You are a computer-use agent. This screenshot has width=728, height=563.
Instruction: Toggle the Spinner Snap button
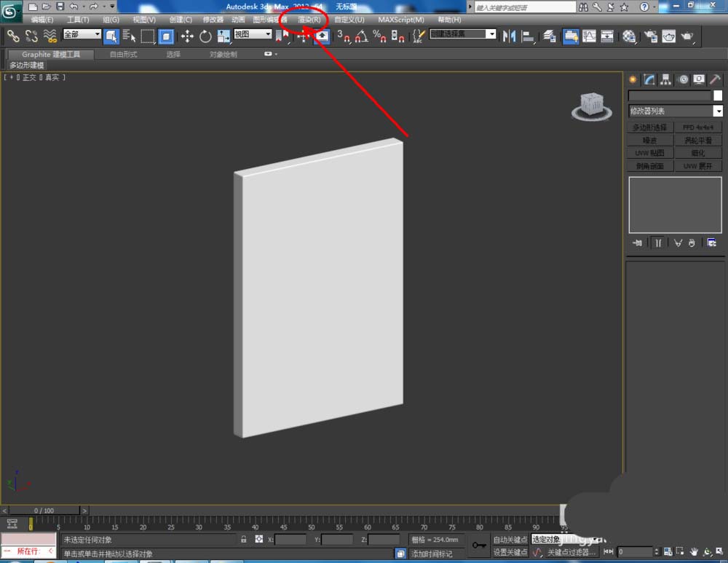[397, 36]
